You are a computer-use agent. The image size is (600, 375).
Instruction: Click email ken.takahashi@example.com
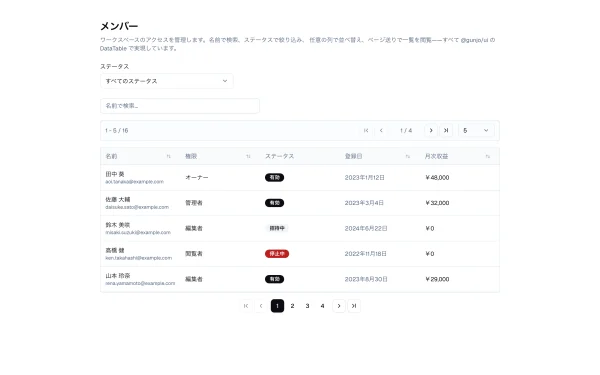[139, 258]
